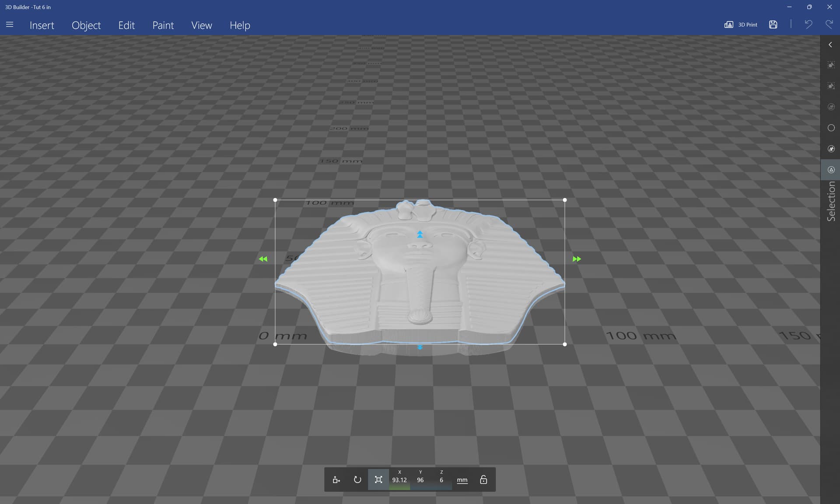The width and height of the screenshot is (840, 504).
Task: Select the Move tool in bottom toolbar
Action: [336, 479]
